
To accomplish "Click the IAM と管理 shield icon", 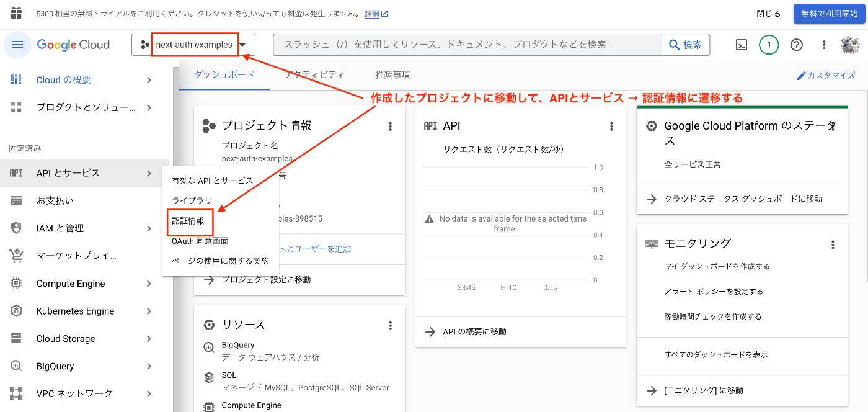I will [16, 228].
